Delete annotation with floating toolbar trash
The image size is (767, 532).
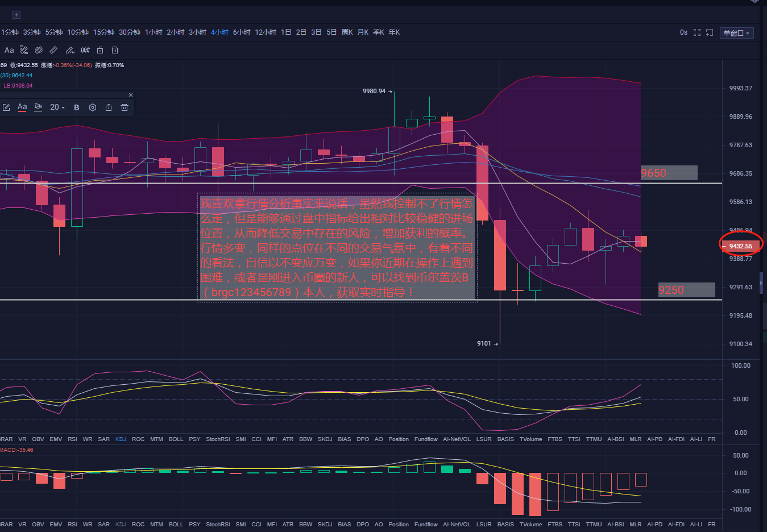(125, 107)
